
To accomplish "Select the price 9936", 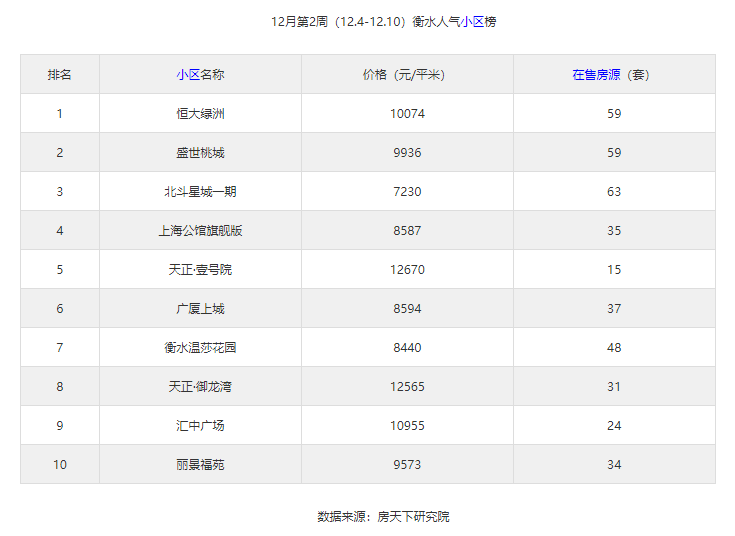I will pyautogui.click(x=407, y=152).
